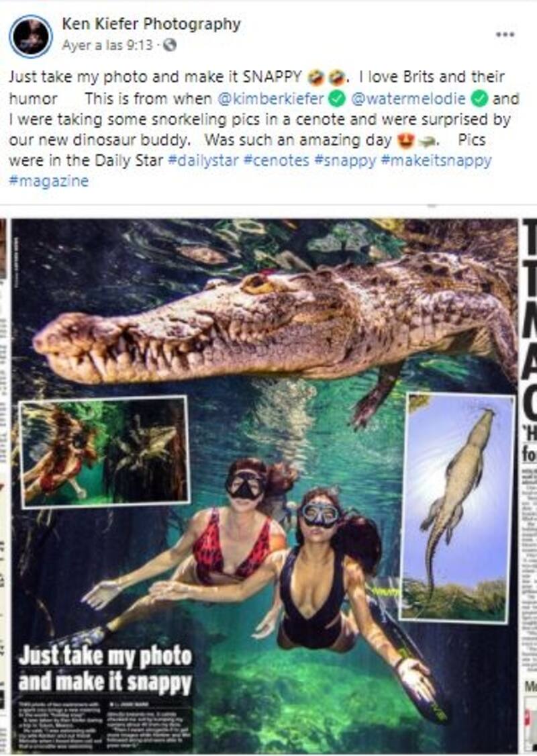537x756 pixels.
Task: Click the left inset underwater swimmer photo
Action: pos(104,451)
